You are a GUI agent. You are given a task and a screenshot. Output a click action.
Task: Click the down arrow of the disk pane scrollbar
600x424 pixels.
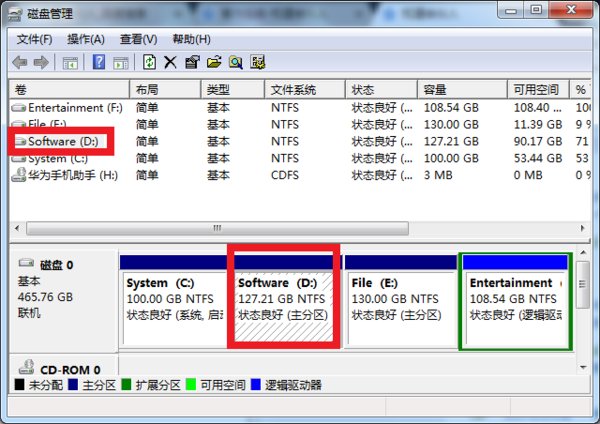pyautogui.click(x=583, y=367)
